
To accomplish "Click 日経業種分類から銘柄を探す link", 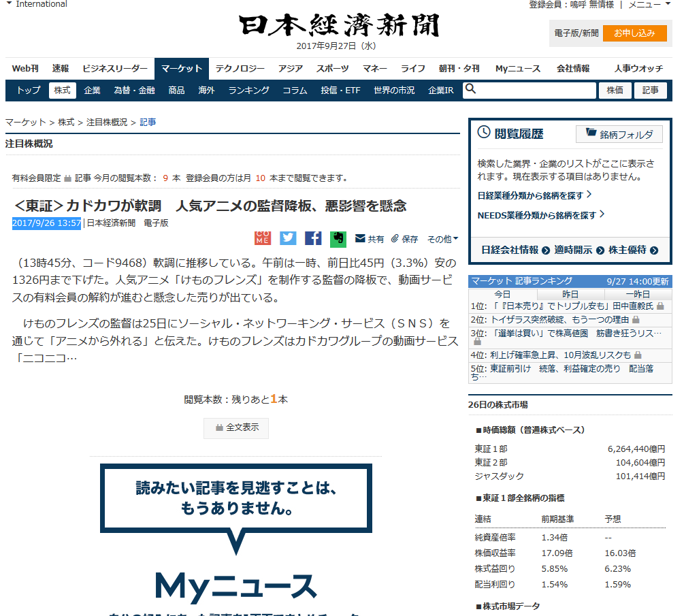I will click(534, 195).
